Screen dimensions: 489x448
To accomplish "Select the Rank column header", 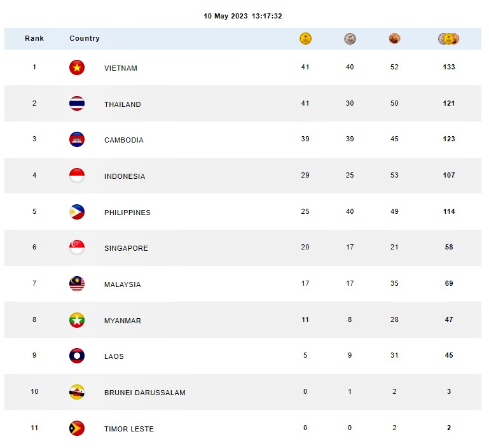I will click(34, 38).
